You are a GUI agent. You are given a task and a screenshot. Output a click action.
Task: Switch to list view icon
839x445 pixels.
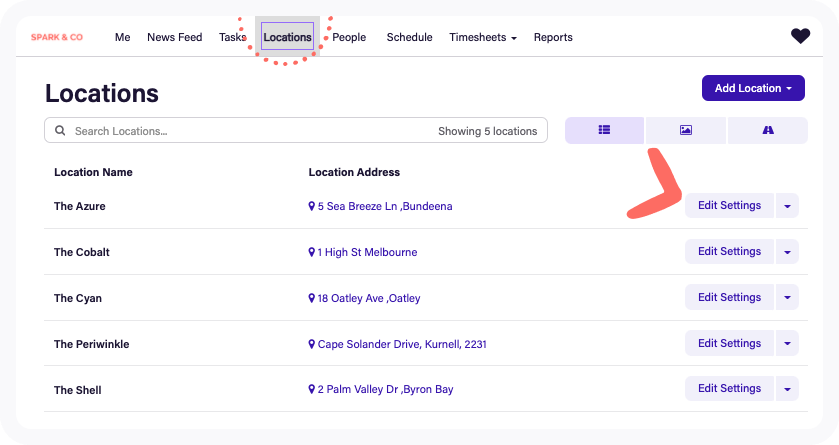tap(604, 130)
